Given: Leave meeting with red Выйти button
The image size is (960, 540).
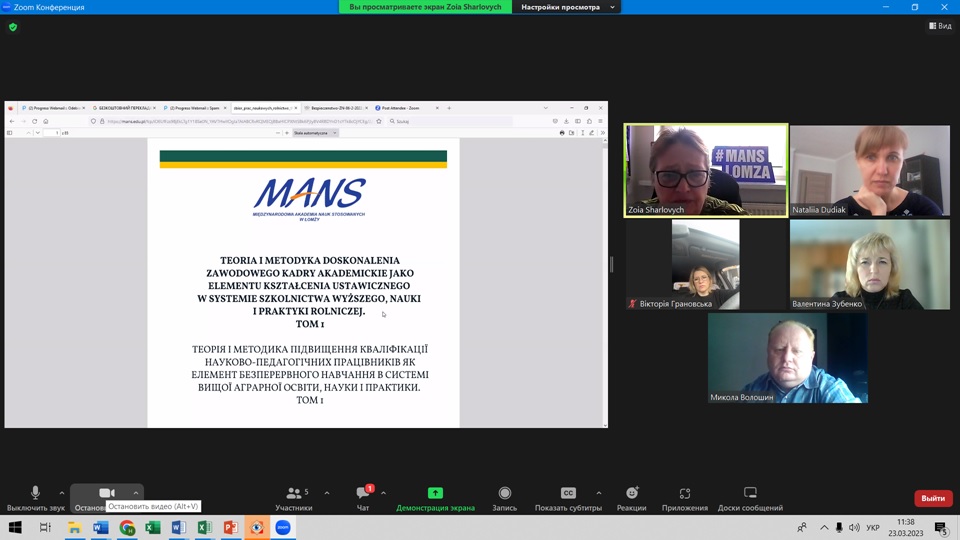Looking at the screenshot, I should 933,498.
